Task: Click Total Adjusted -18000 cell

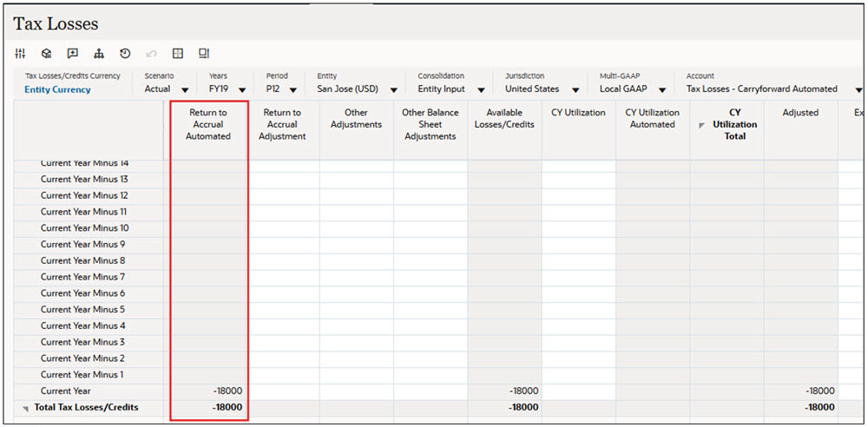Action: [800, 407]
